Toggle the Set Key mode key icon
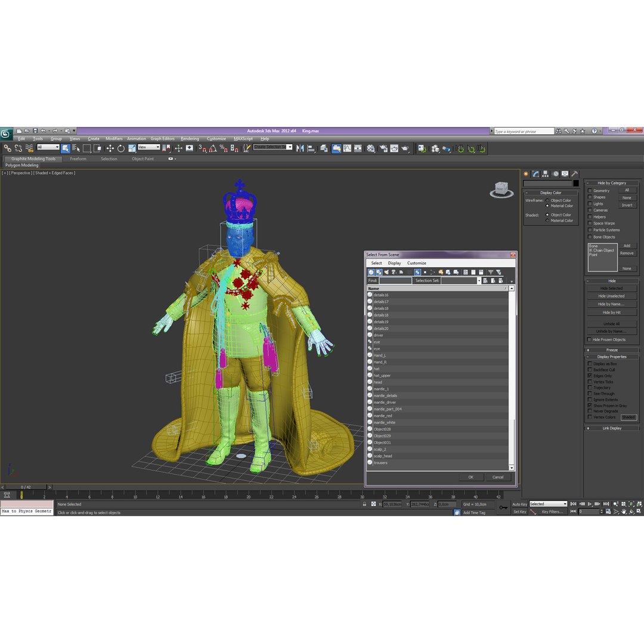 click(x=503, y=507)
